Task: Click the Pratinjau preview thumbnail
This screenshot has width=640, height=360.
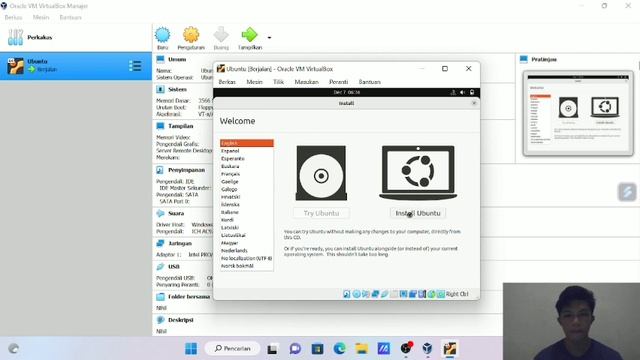Action: pyautogui.click(x=578, y=113)
